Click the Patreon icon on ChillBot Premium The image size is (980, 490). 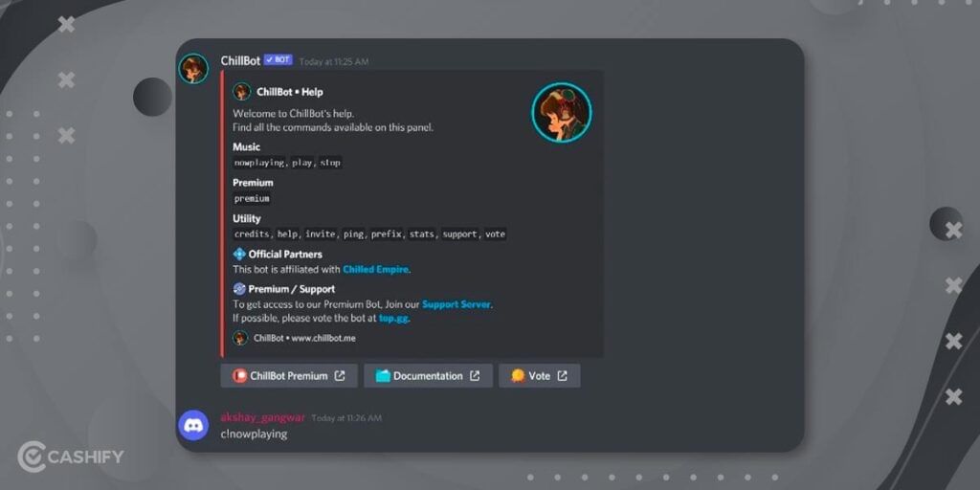pos(239,375)
